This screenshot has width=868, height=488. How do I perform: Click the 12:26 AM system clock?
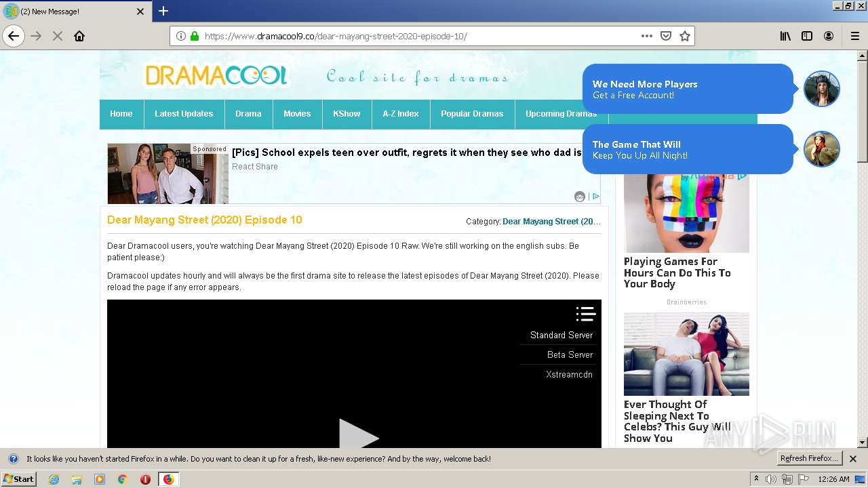point(833,479)
